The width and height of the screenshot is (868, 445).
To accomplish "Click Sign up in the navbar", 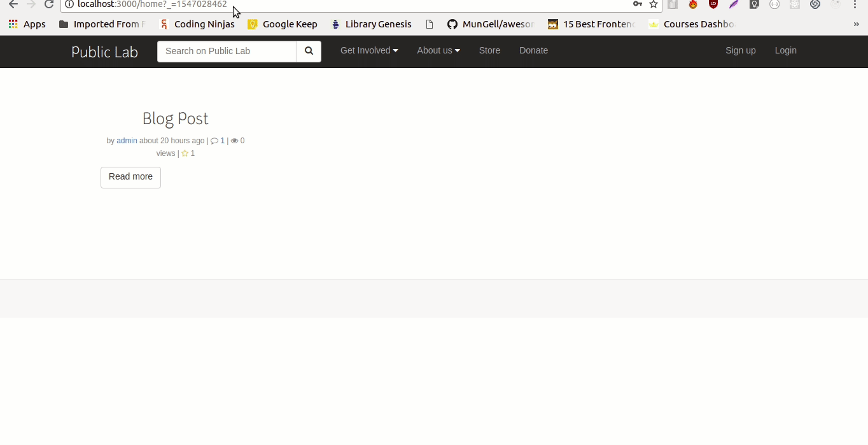I will tap(741, 50).
